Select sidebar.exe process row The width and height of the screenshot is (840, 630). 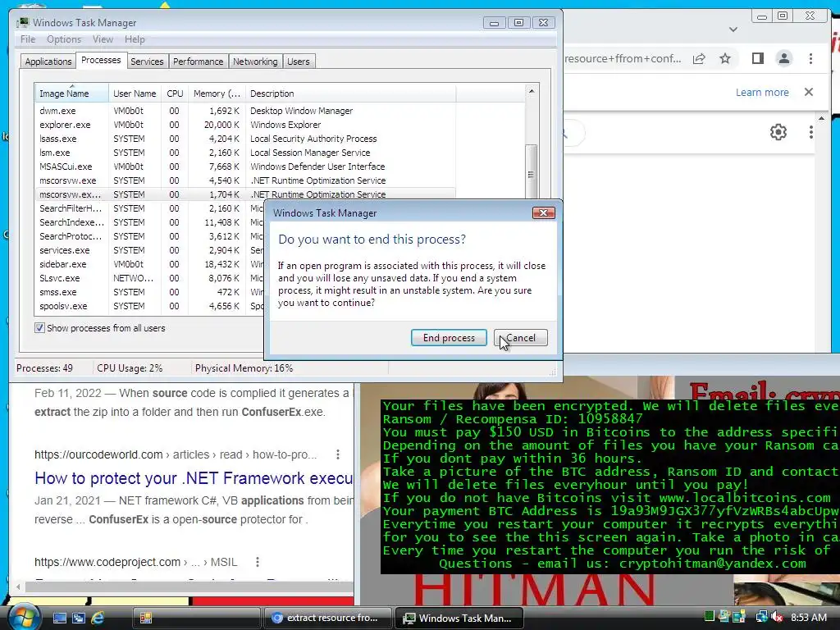[x=150, y=264]
